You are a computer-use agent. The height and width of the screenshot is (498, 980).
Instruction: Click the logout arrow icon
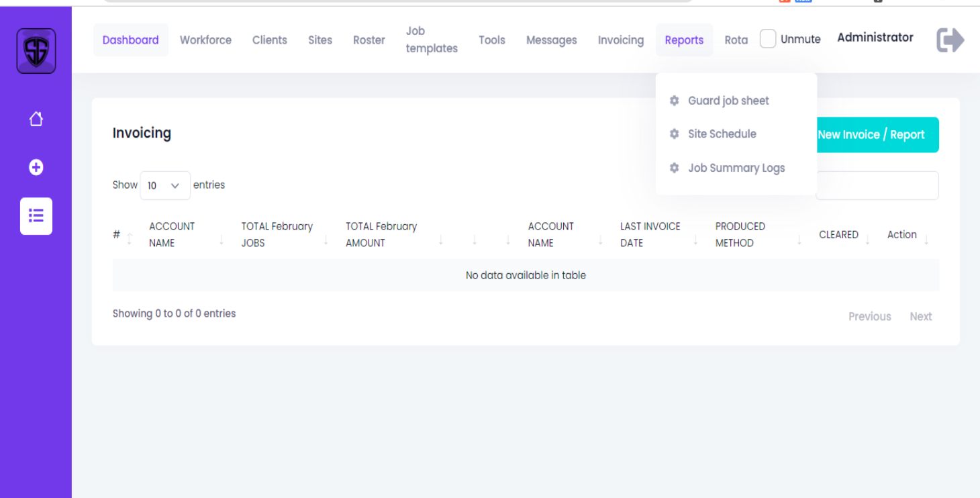(950, 40)
